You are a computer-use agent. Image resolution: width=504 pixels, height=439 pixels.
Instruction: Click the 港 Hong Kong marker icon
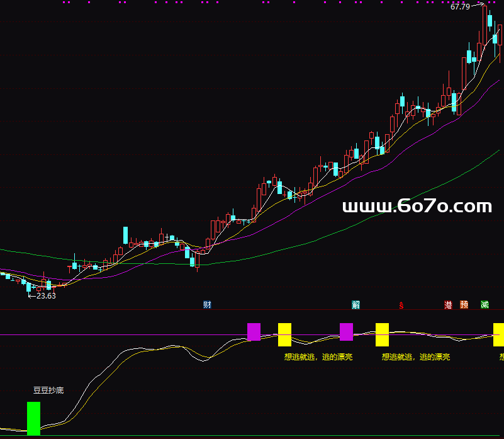pos(448,305)
